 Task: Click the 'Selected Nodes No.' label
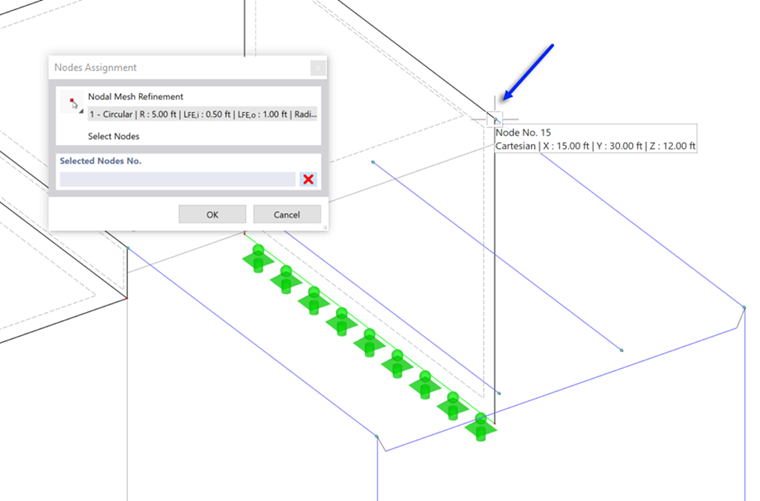[x=100, y=161]
